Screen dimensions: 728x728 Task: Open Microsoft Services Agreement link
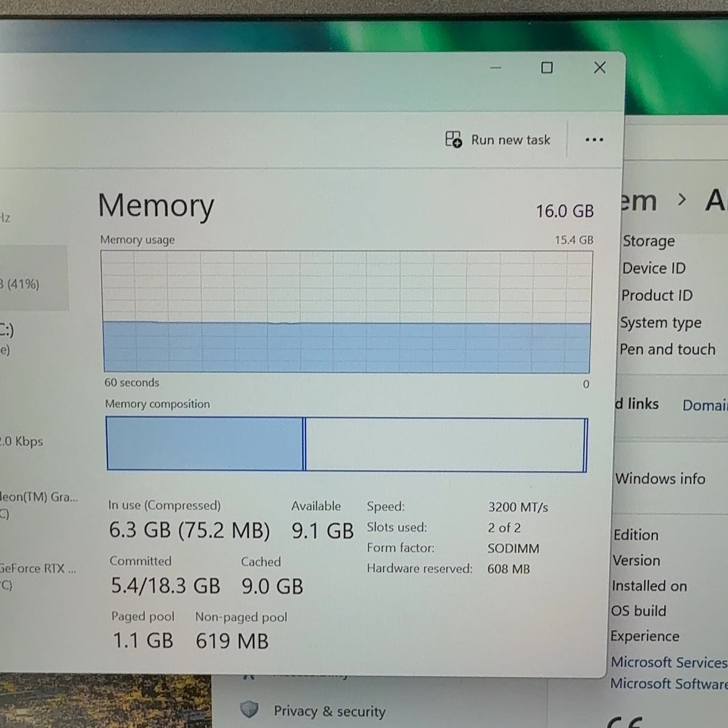669,662
